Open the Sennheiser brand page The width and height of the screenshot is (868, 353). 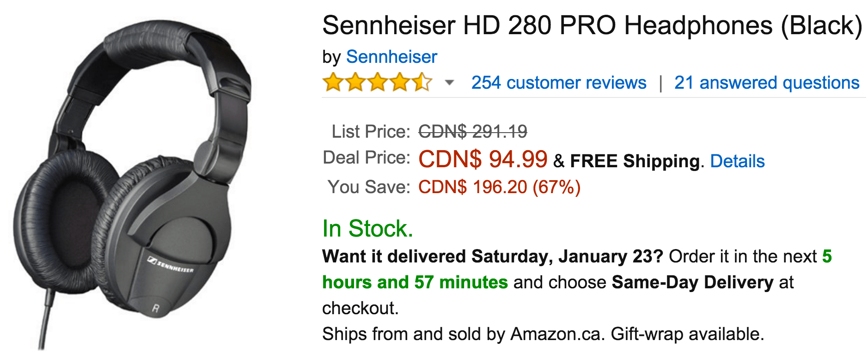[x=392, y=56]
